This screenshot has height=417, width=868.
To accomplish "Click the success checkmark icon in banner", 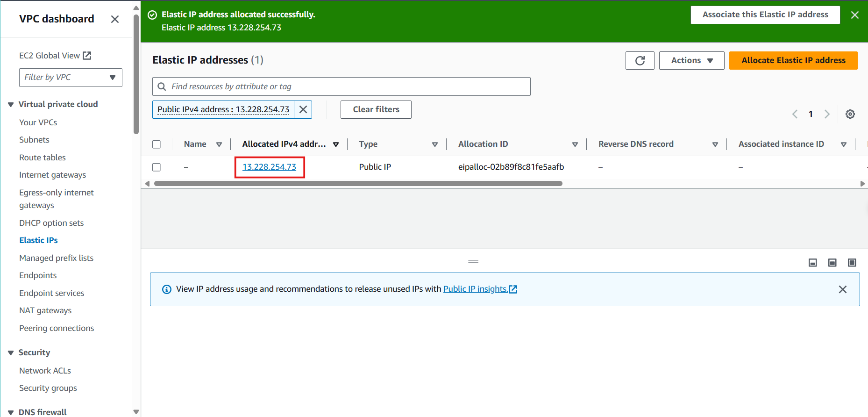I will (152, 15).
